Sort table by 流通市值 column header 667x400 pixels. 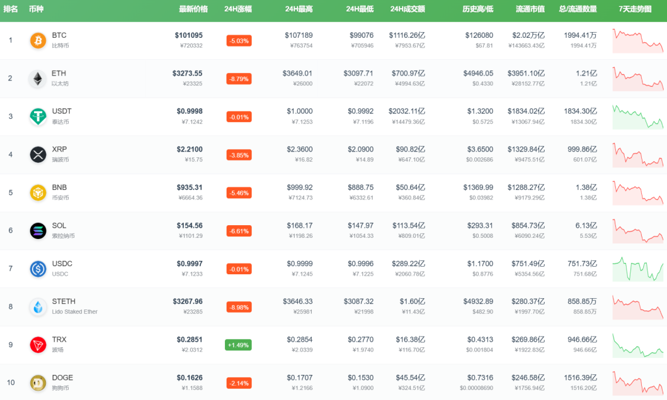[529, 8]
